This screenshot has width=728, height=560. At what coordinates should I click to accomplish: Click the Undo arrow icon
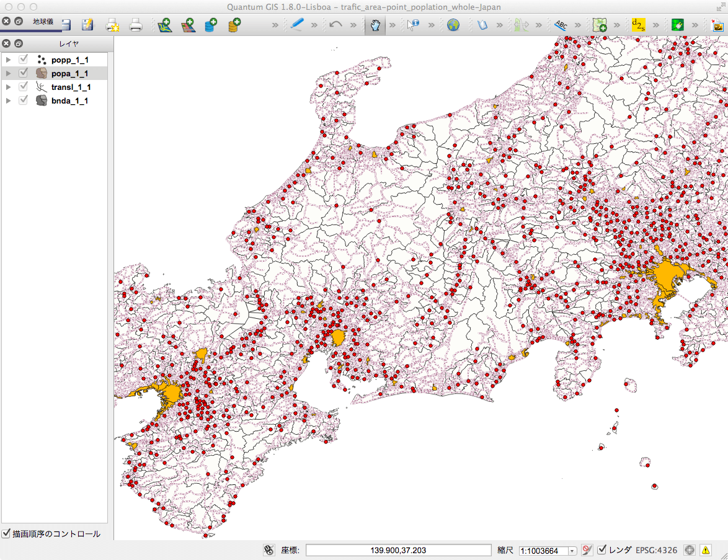(x=335, y=25)
